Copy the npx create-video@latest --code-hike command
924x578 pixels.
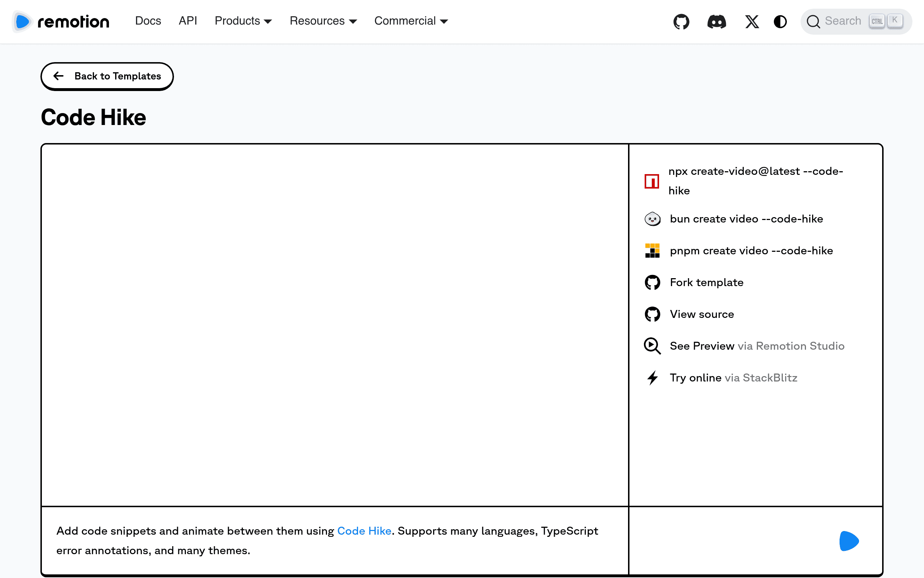click(x=755, y=181)
